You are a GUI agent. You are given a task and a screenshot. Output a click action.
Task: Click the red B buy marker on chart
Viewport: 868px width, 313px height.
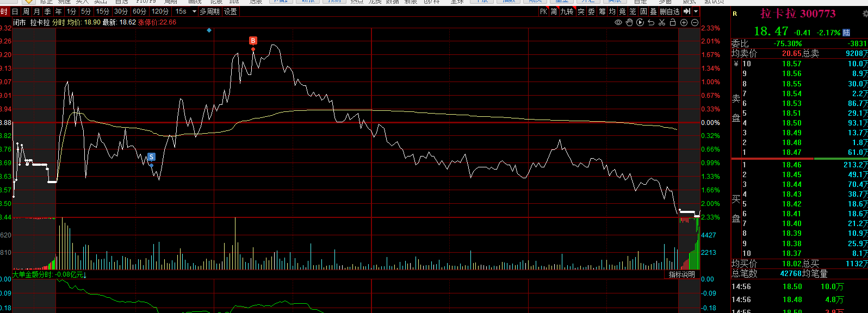253,41
